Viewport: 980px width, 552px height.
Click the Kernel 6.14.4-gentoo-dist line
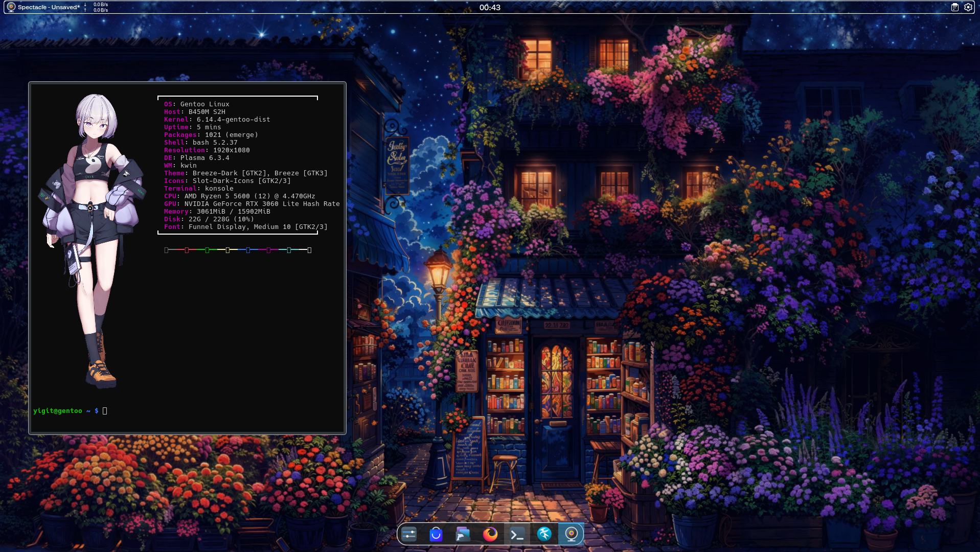click(217, 120)
